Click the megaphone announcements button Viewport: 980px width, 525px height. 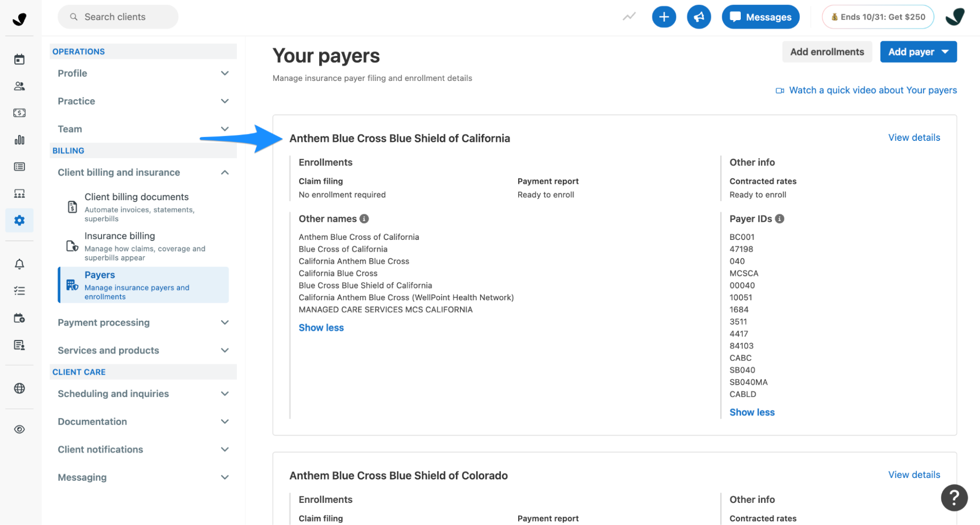pyautogui.click(x=699, y=17)
